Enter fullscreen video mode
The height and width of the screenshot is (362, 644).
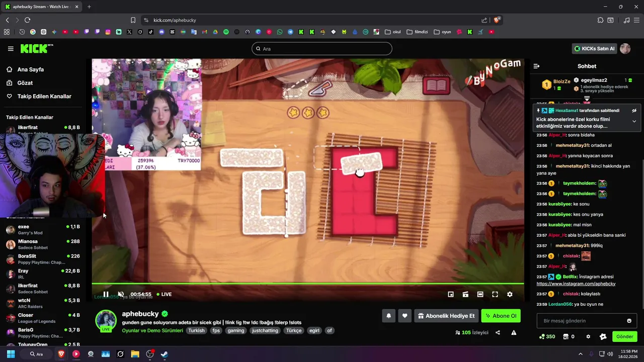point(495,294)
